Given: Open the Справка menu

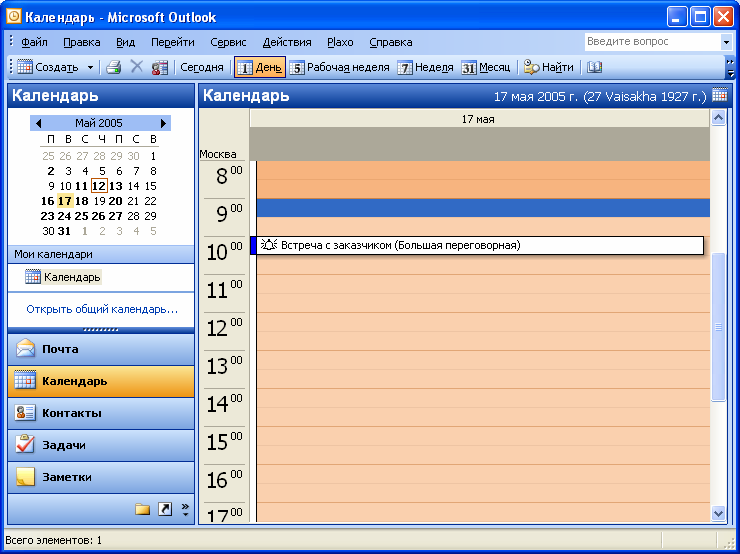Looking at the screenshot, I should pyautogui.click(x=391, y=42).
